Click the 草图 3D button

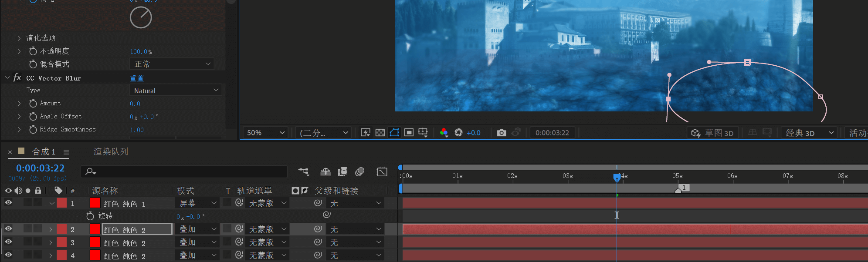point(712,133)
